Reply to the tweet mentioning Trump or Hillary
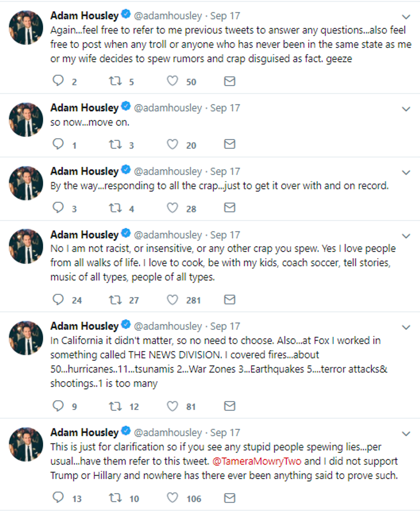 pos(58,498)
